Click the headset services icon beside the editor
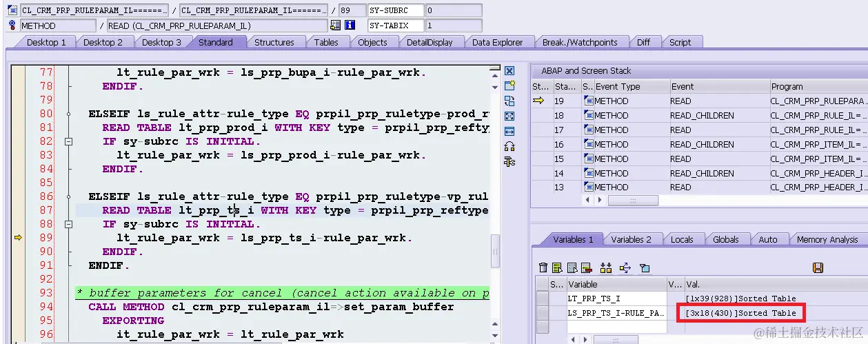Screen dimensions: 868x344 pyautogui.click(x=509, y=146)
